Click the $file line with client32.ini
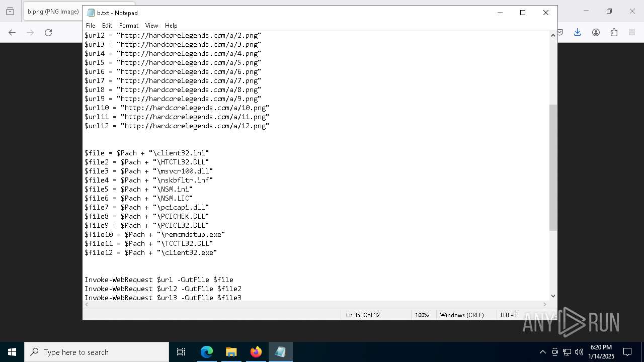This screenshot has width=644, height=362. [x=146, y=153]
